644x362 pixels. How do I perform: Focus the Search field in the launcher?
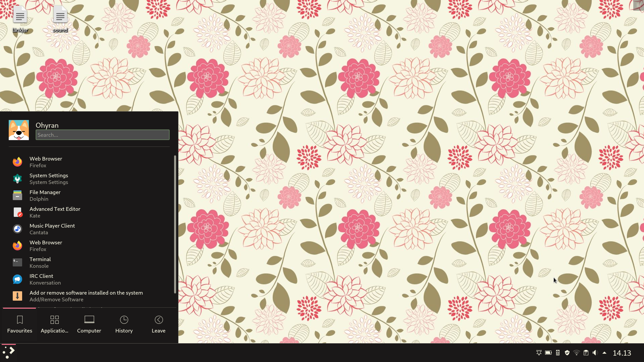pyautogui.click(x=103, y=135)
